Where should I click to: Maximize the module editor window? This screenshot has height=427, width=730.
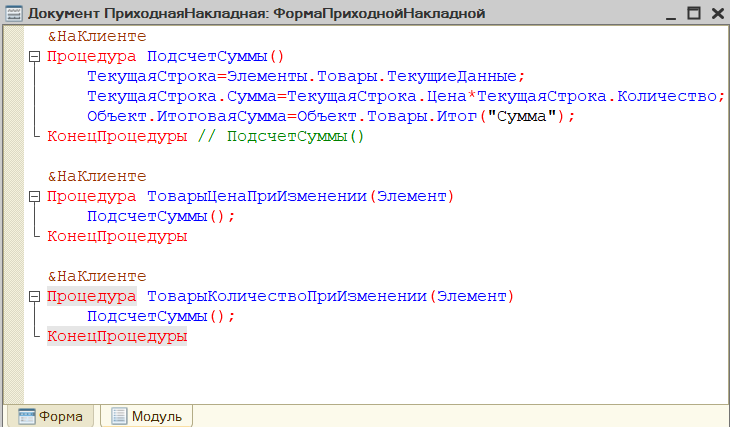pyautogui.click(x=694, y=13)
